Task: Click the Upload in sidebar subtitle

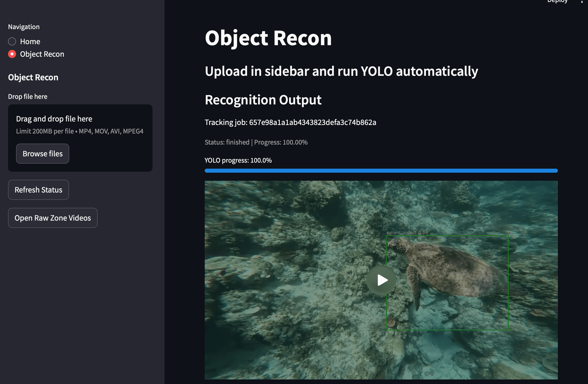Action: coord(341,71)
